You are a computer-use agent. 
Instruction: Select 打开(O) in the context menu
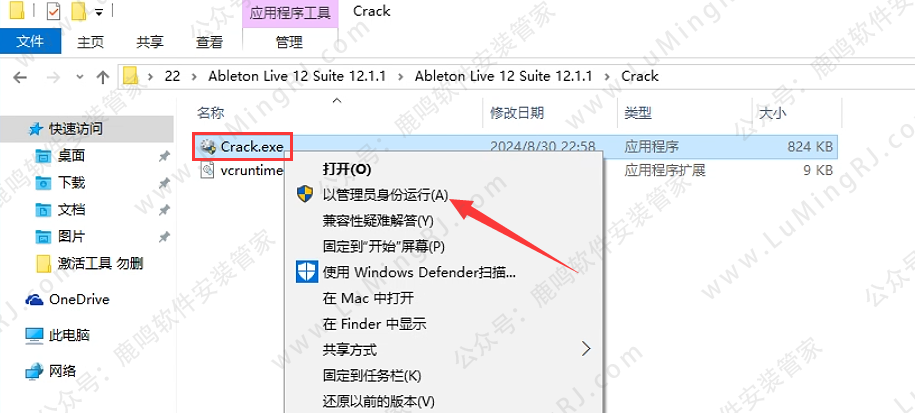(347, 169)
